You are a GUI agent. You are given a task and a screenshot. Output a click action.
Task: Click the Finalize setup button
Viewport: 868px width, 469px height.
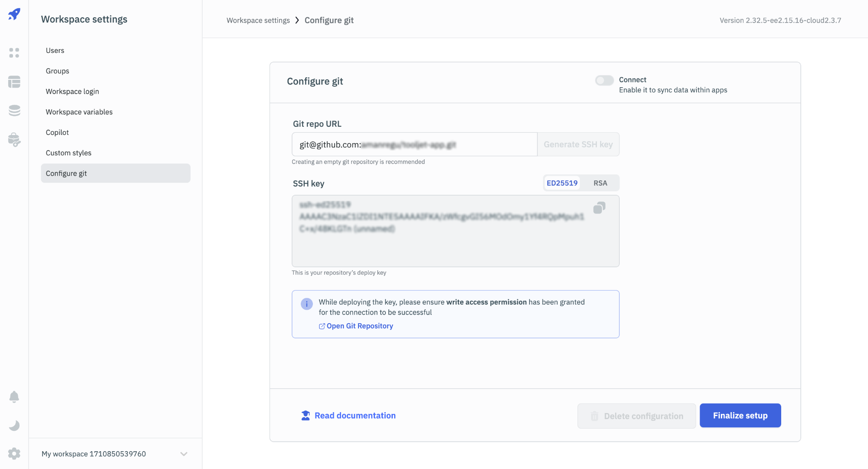click(x=740, y=416)
